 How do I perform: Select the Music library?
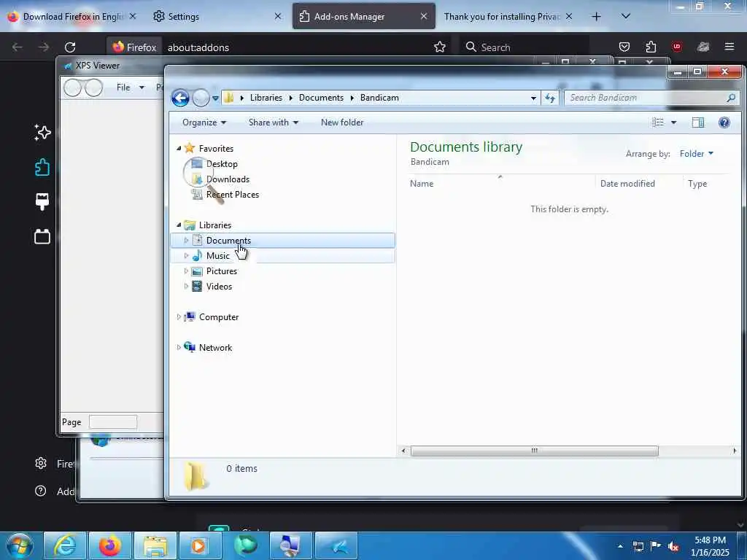point(217,256)
